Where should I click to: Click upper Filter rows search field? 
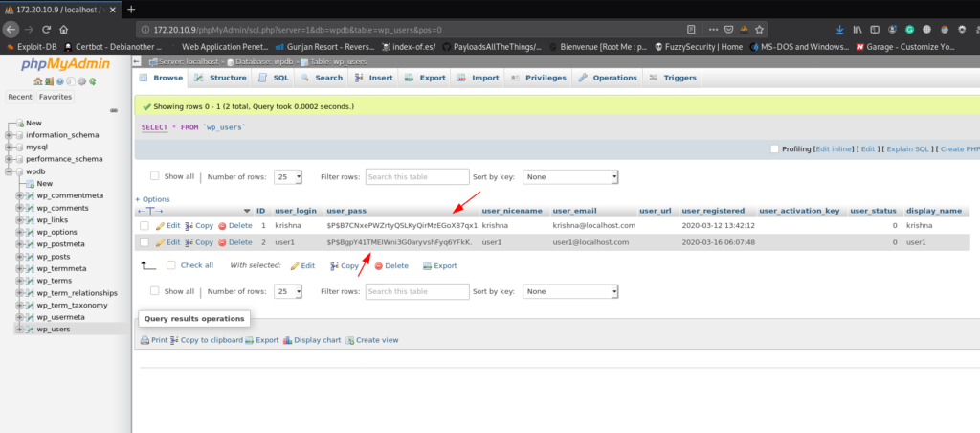(417, 177)
